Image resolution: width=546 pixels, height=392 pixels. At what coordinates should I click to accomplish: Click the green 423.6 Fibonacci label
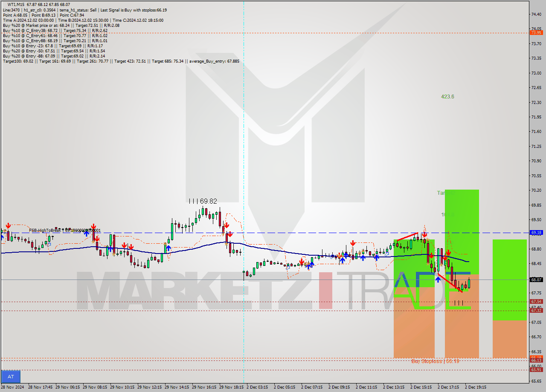point(447,97)
